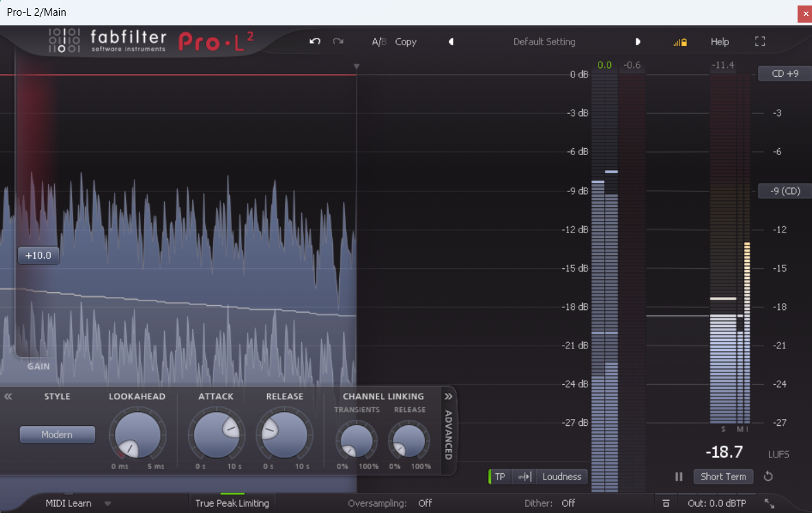
Task: Click the Out: 0.0 dBTP output level
Action: pyautogui.click(x=717, y=503)
